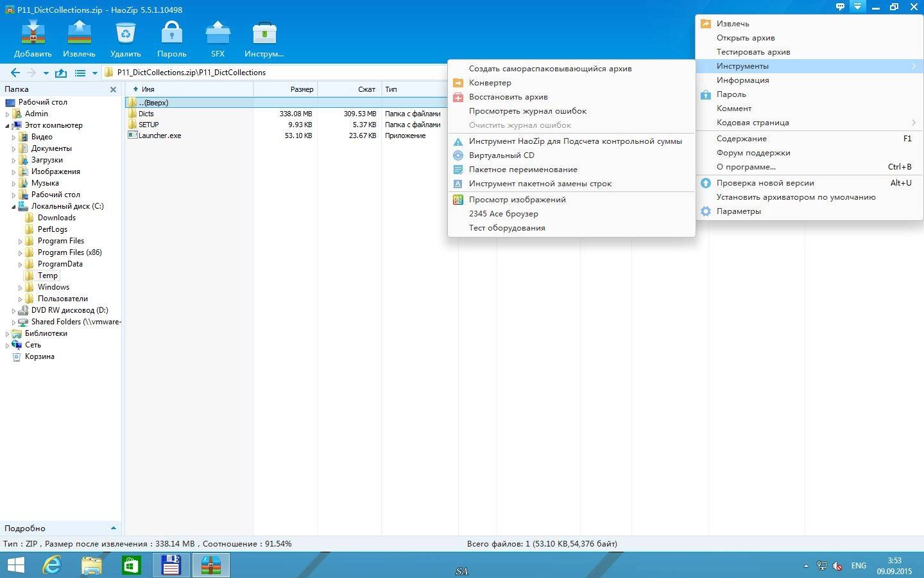The image size is (924, 578).
Task: Expand the Program Files folder node
Action: click(x=21, y=241)
